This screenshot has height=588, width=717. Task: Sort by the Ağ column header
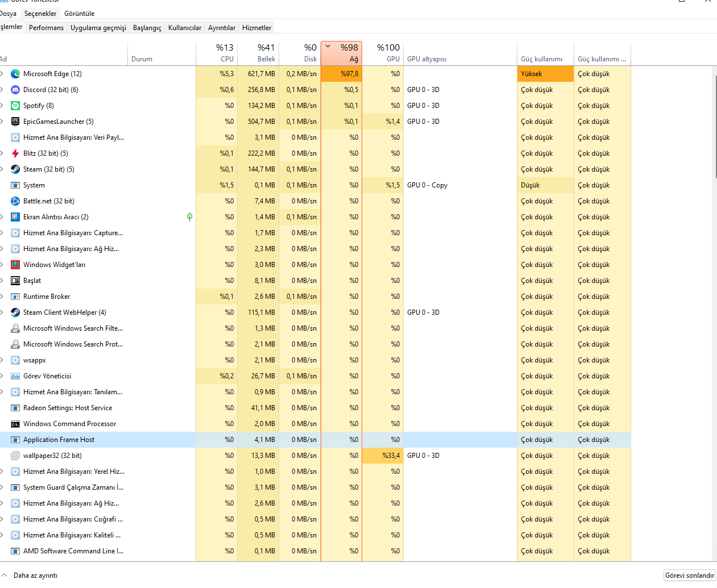pos(341,53)
